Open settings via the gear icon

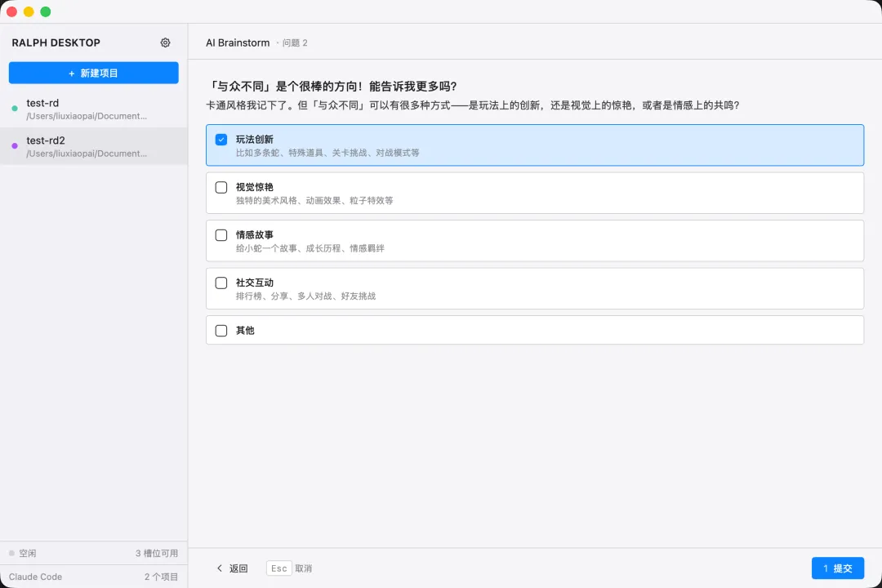[166, 42]
